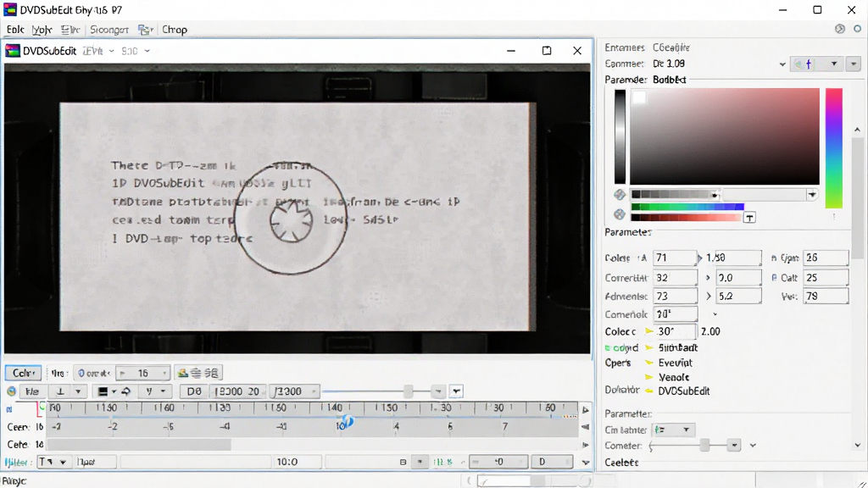Click the globe icon at left of second toolbar row

pyautogui.click(x=11, y=391)
